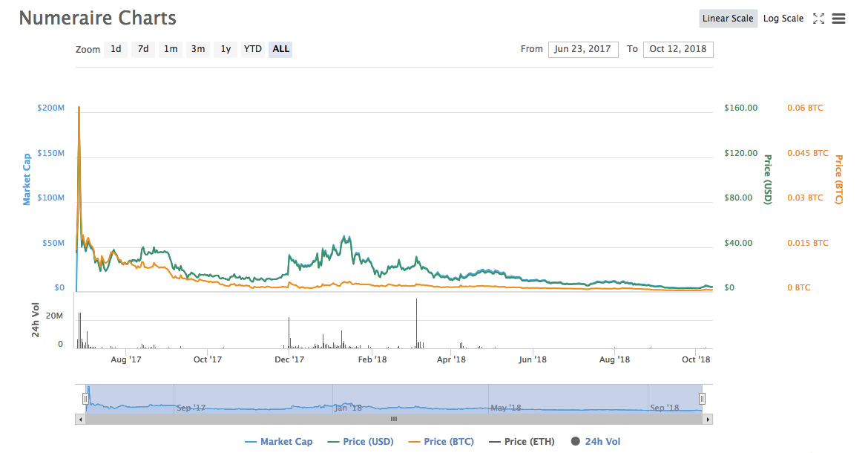Viewport: 868px width, 453px height.
Task: Set zoom to YTD
Action: point(253,49)
